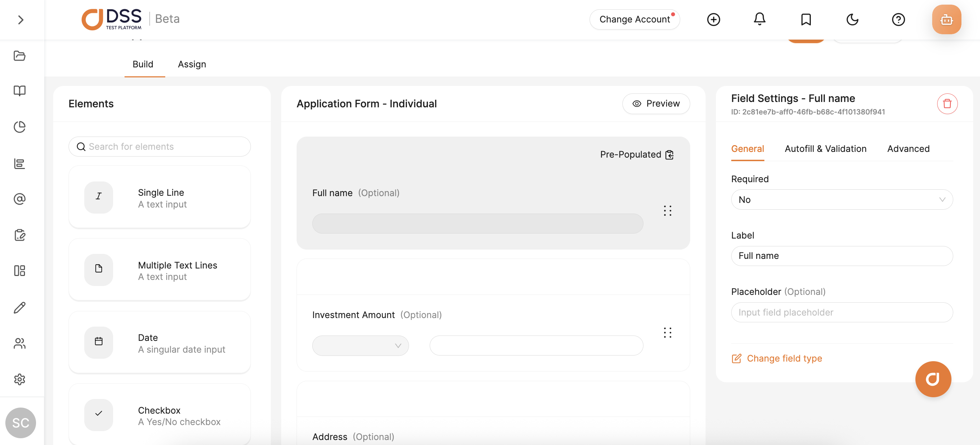Click the bookmark icon in header
This screenshot has height=445, width=980.
pos(806,19)
